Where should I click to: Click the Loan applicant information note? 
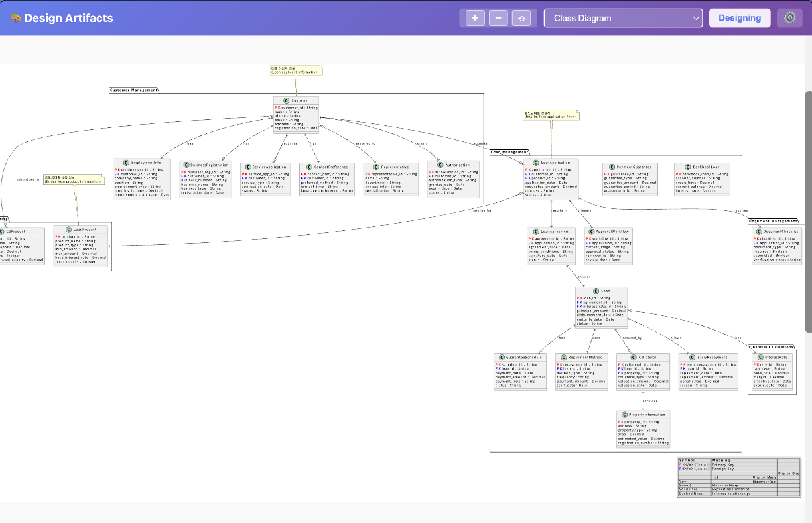click(295, 70)
